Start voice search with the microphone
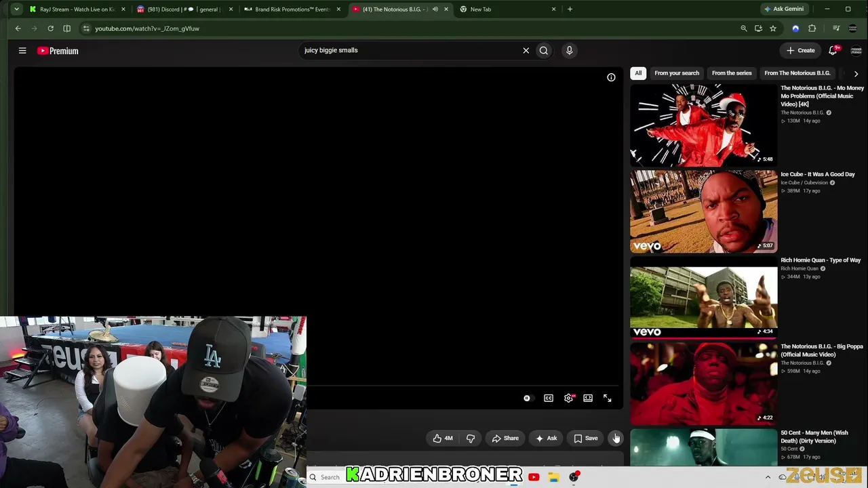Screen dimensions: 868x488 (570, 50)
